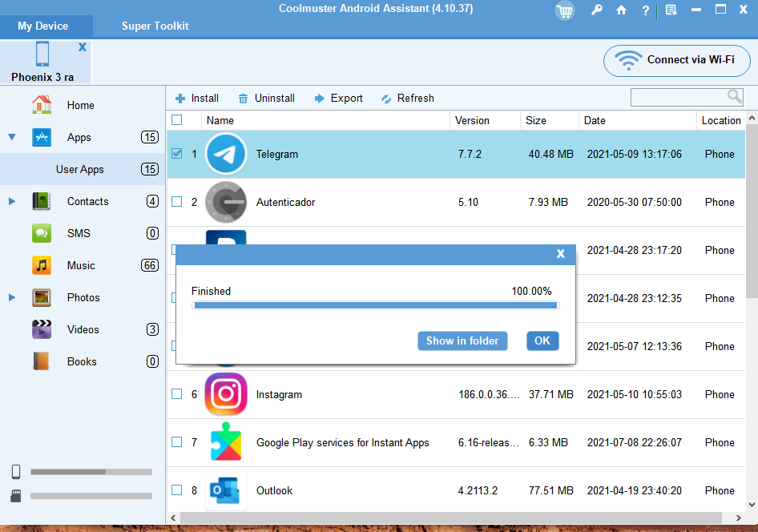Click the Apps store icon in sidebar

pyautogui.click(x=42, y=137)
